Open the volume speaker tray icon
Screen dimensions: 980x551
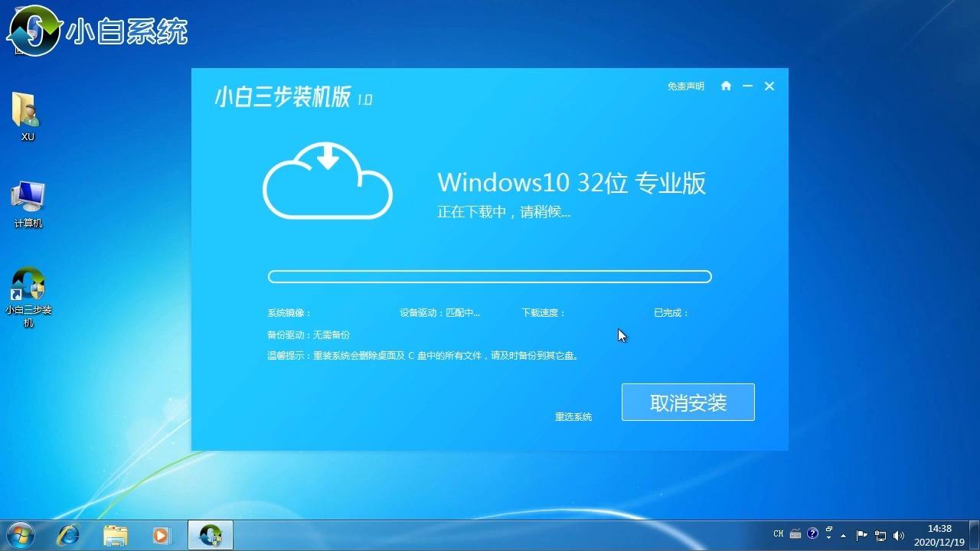[899, 535]
